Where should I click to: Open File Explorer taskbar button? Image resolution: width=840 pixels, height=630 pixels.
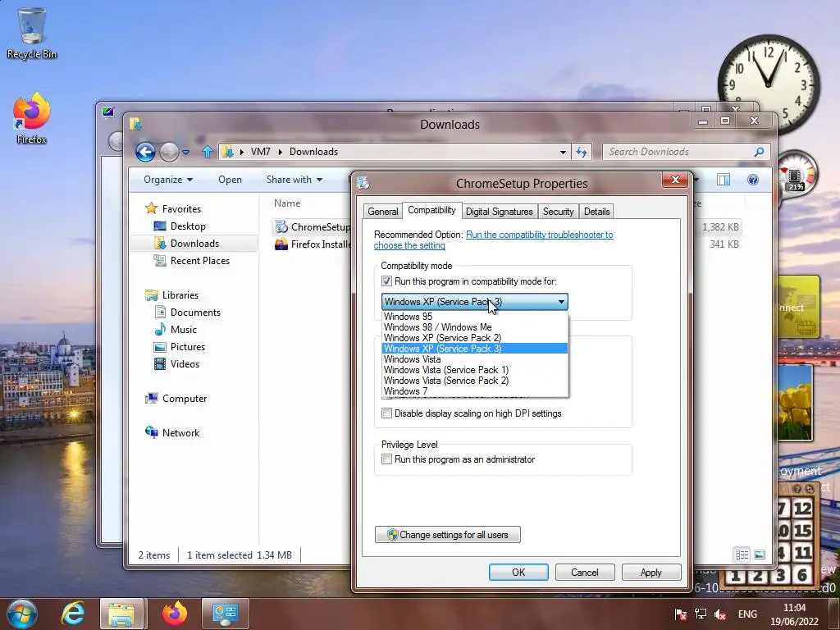121,614
